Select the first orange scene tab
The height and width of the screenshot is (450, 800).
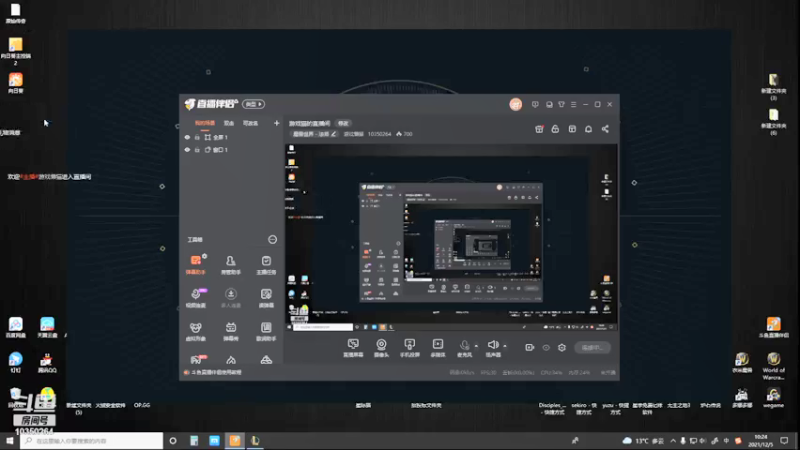coord(205,123)
